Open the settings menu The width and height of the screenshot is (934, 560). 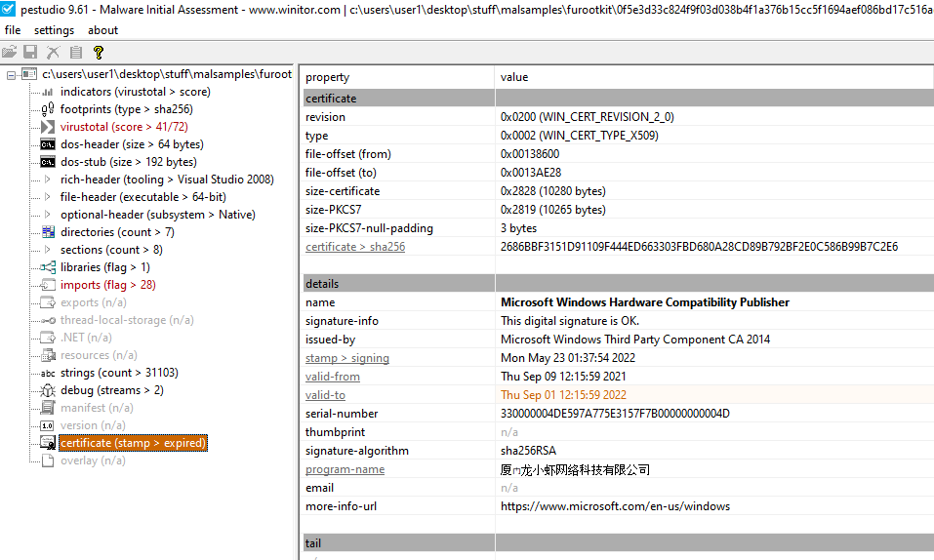[55, 30]
